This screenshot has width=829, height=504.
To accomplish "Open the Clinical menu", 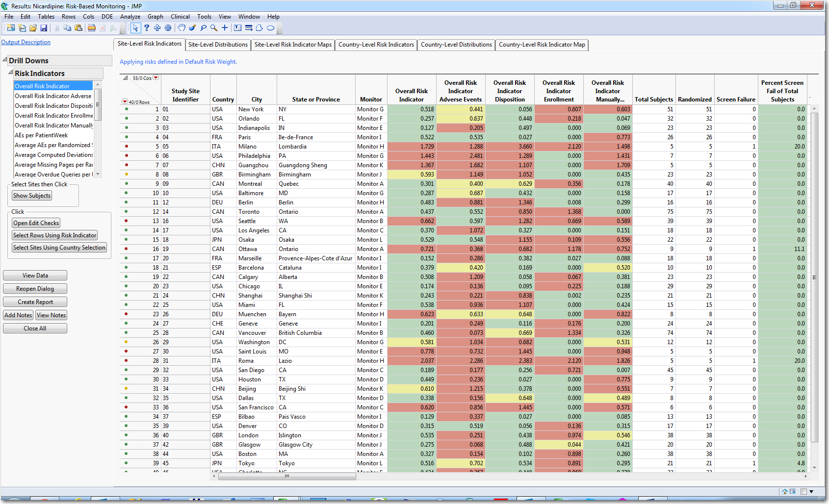I will (x=180, y=17).
